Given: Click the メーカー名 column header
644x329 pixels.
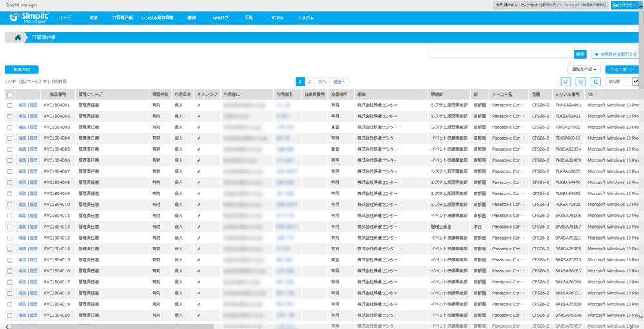Looking at the screenshot, I should click(509, 95).
